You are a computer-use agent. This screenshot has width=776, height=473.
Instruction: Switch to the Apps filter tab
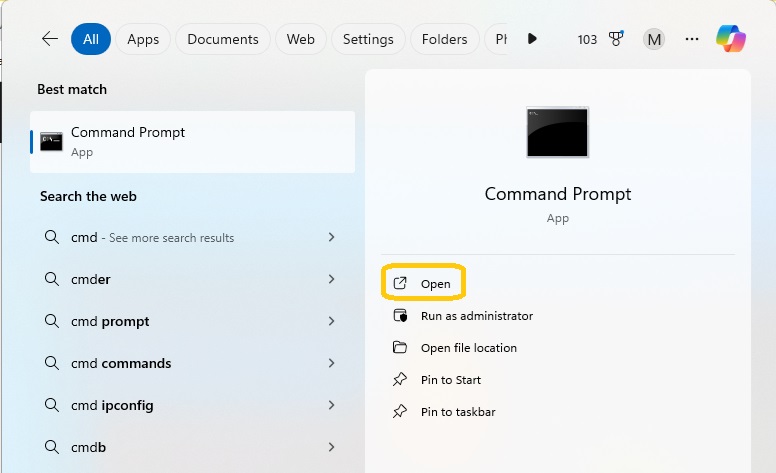tap(143, 39)
